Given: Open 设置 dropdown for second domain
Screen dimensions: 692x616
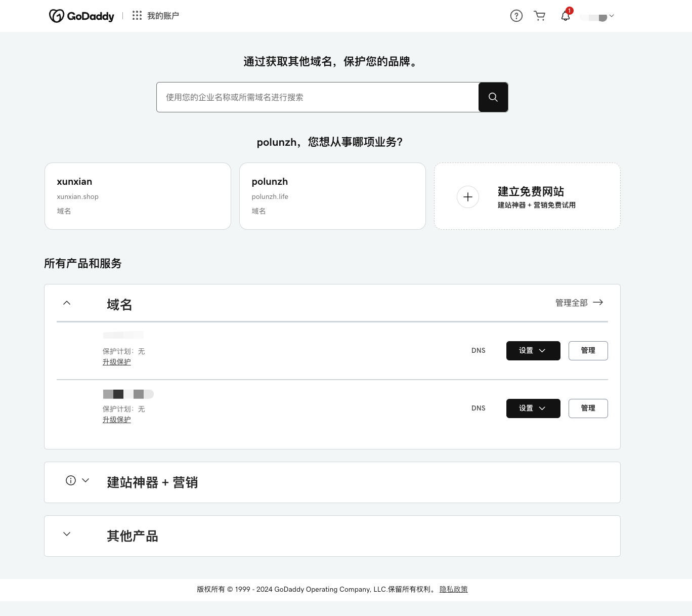Looking at the screenshot, I should (533, 408).
